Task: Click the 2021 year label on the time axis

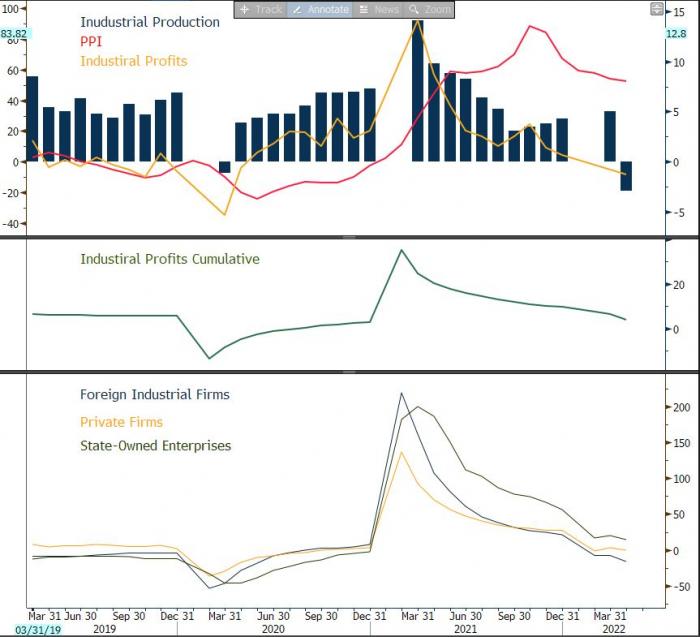Action: [x=466, y=629]
